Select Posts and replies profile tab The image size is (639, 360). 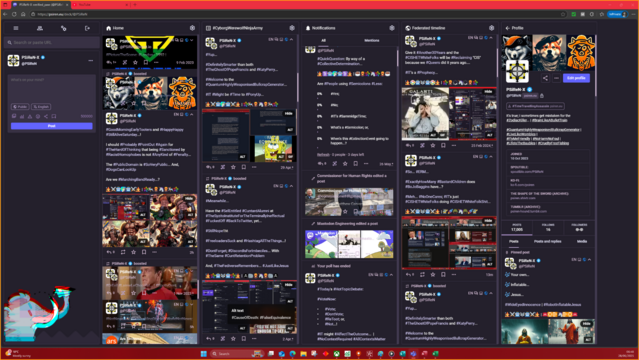pyautogui.click(x=548, y=241)
